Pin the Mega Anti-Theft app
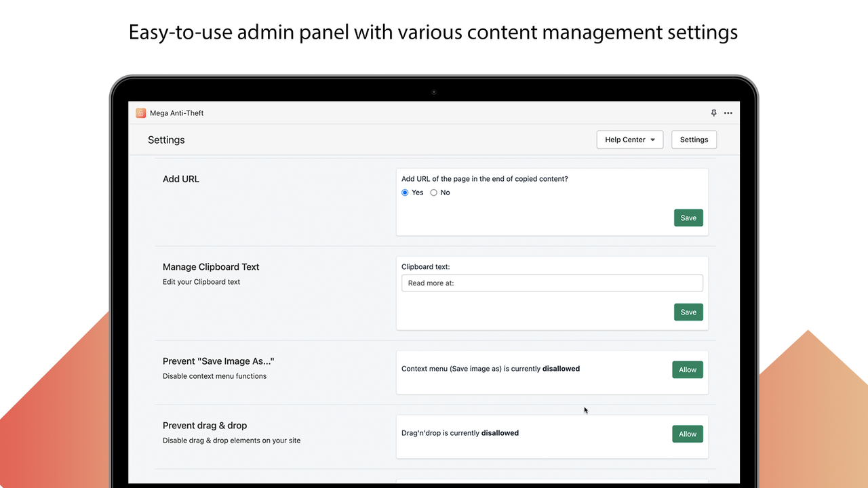 (713, 113)
